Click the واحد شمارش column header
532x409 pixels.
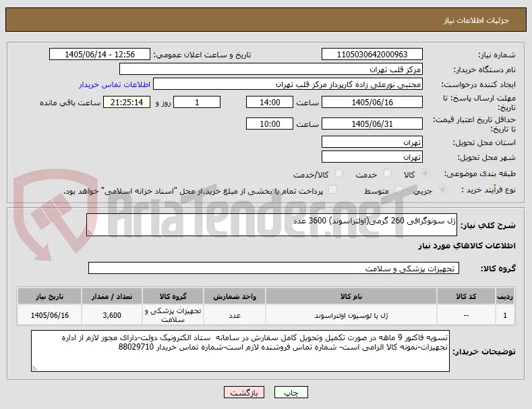(x=235, y=296)
